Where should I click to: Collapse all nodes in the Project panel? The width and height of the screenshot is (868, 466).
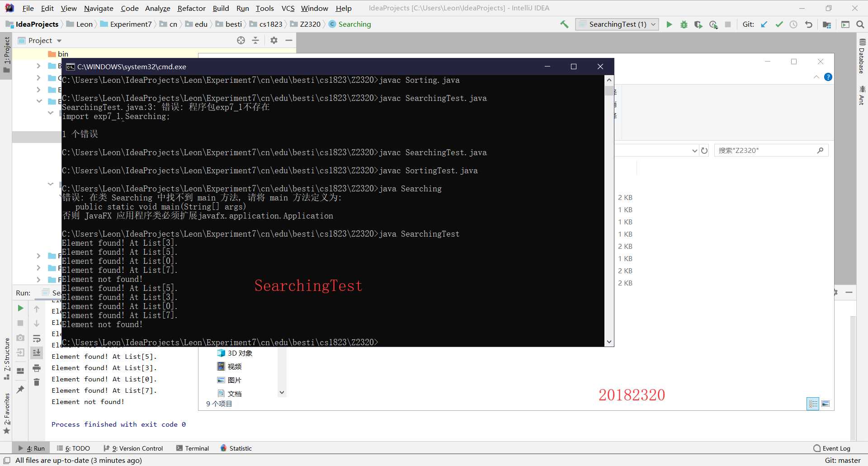point(255,40)
